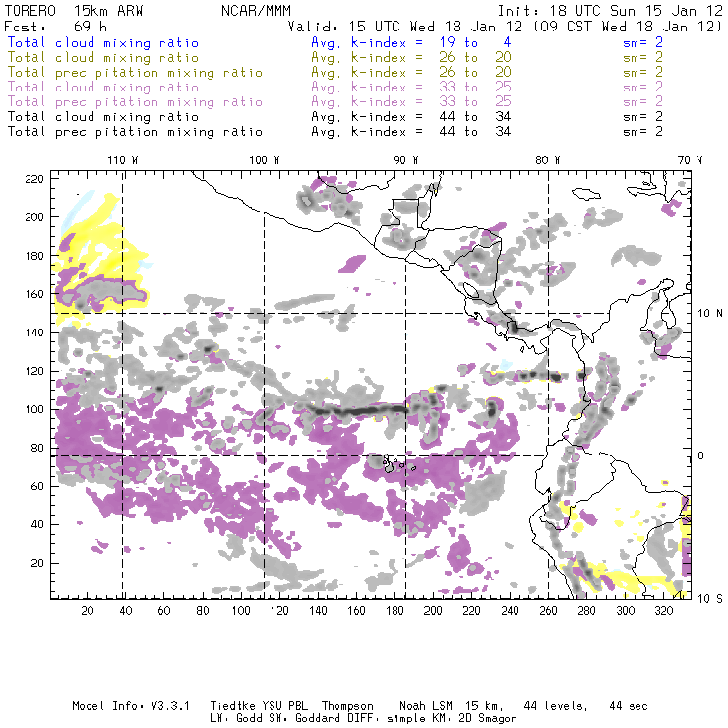Screen dimensions: 728x728
Task: Click the '80 W' longitude label
Action: point(548,160)
